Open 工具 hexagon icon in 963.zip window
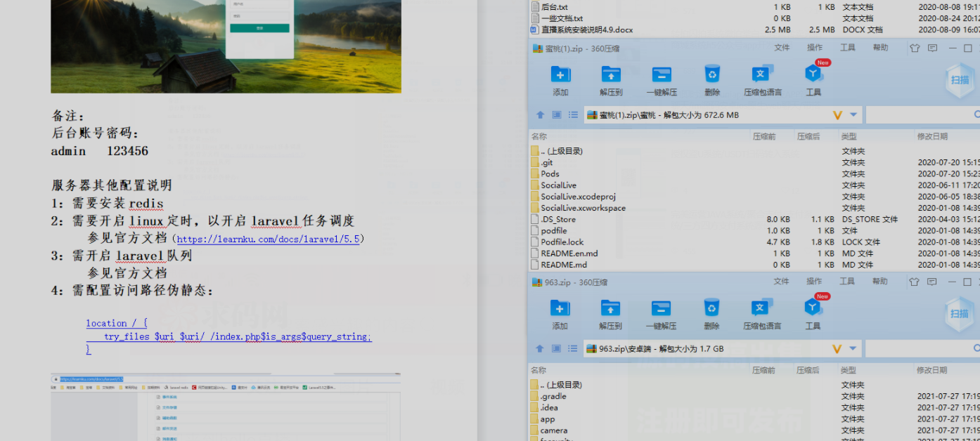The height and width of the screenshot is (441, 980). (x=813, y=309)
